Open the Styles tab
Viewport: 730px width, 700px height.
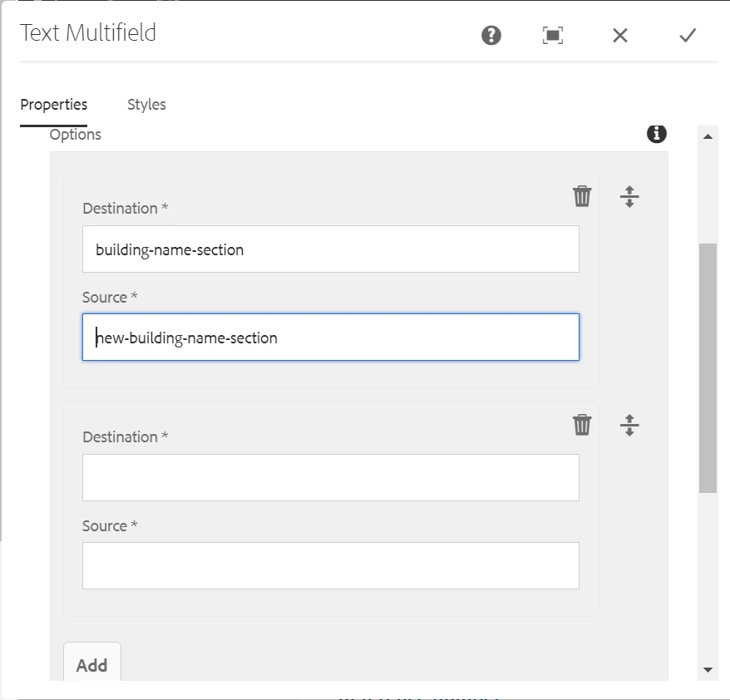click(146, 105)
